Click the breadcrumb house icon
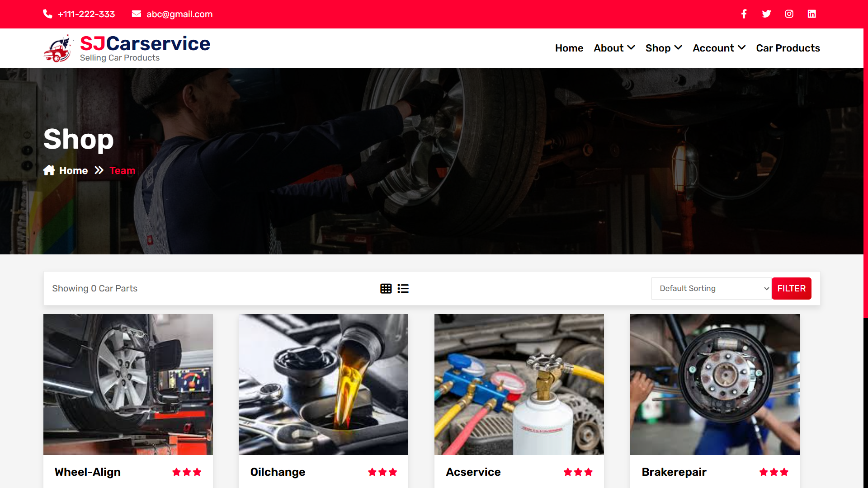The height and width of the screenshot is (488, 868). 49,170
